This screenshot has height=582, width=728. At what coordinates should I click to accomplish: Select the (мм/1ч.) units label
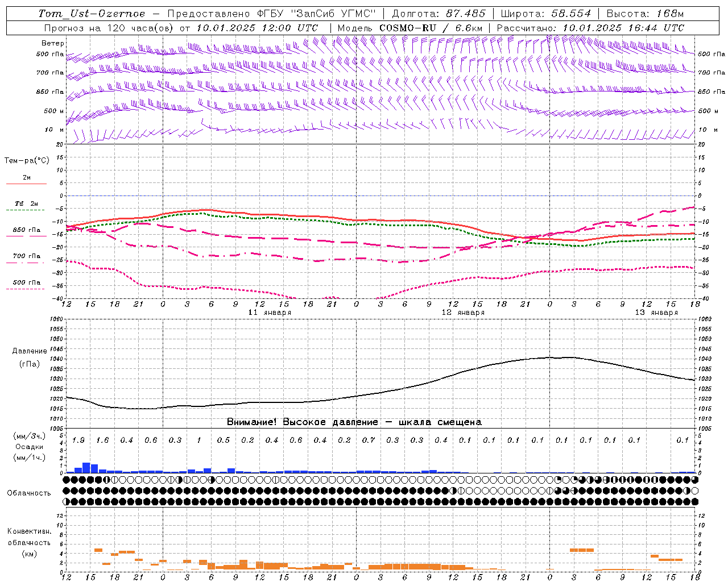tap(29, 458)
